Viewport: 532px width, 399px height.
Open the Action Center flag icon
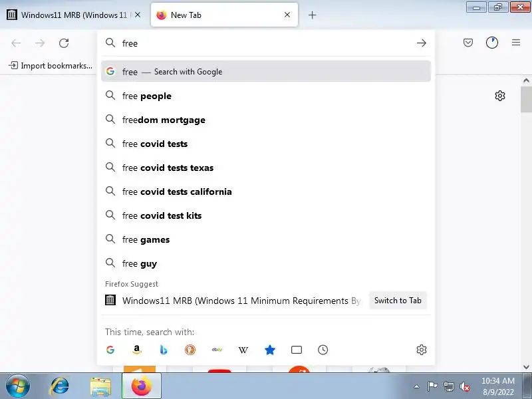coord(432,386)
